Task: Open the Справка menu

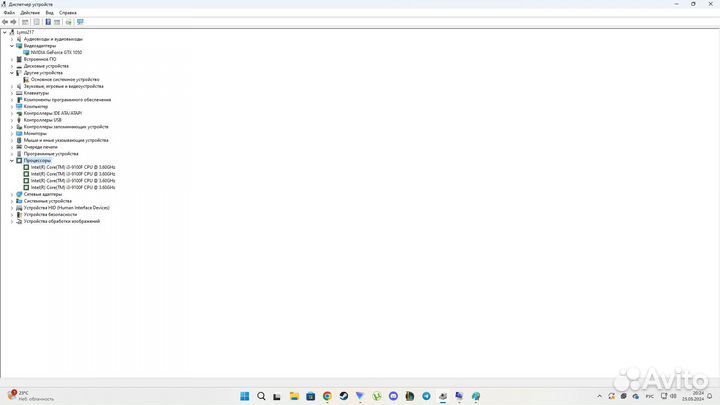Action: pos(68,13)
